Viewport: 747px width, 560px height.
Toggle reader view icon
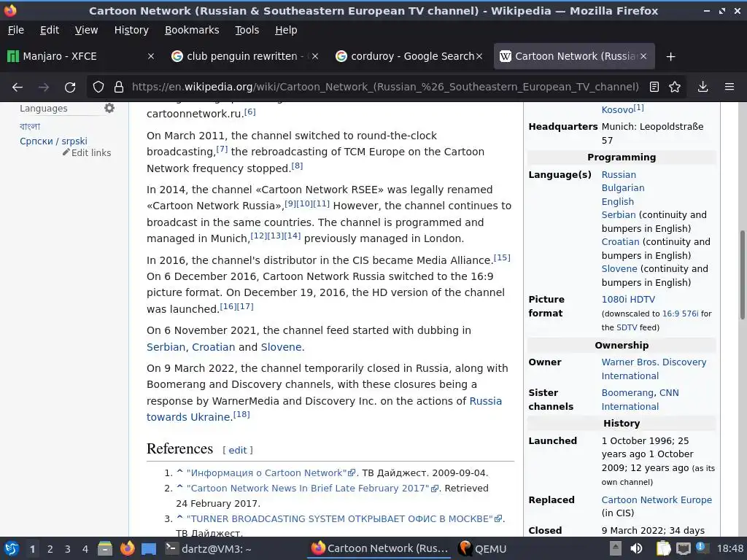coord(654,87)
